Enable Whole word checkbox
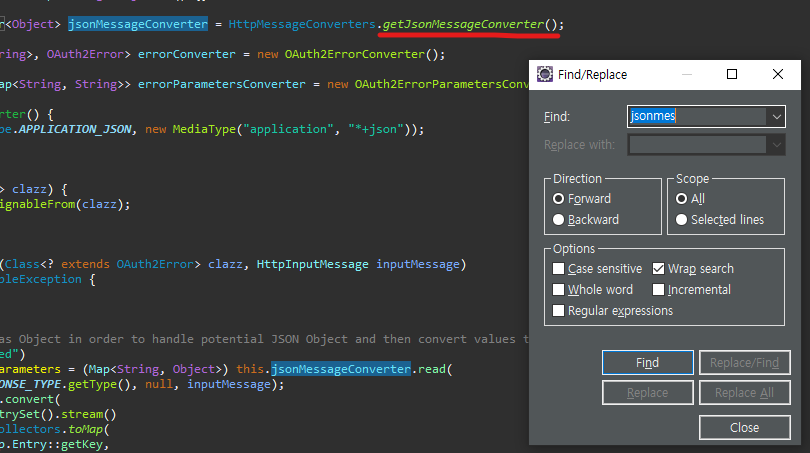 click(x=558, y=290)
